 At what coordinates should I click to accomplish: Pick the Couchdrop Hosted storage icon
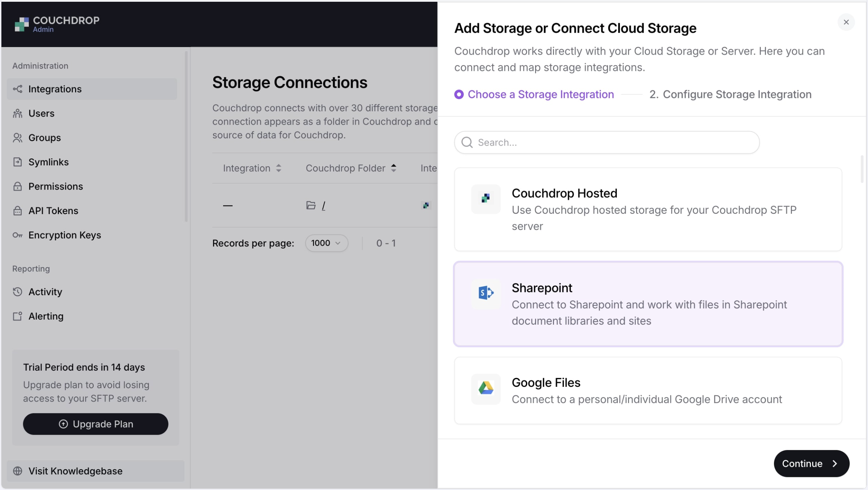tap(486, 199)
